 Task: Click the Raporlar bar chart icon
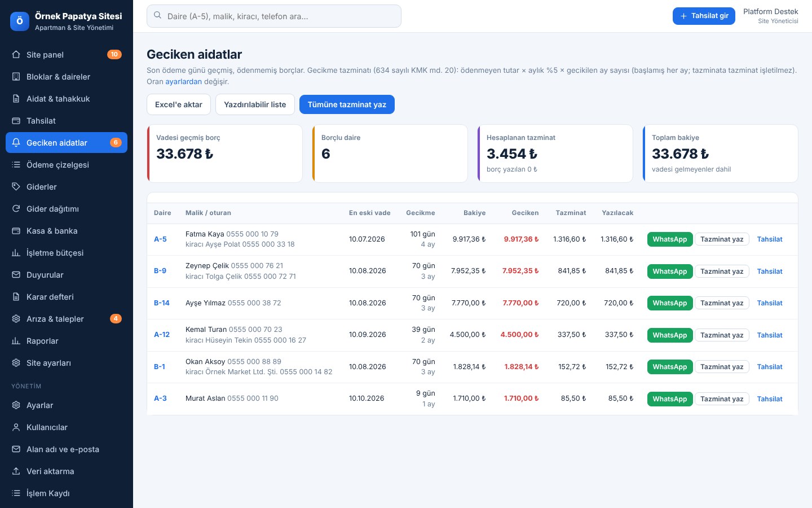16,341
